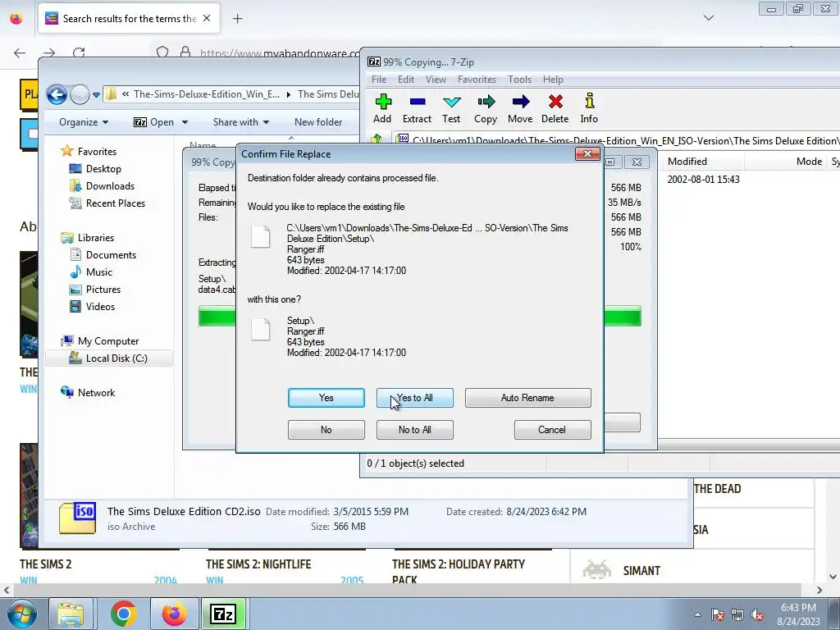
Task: Click No to All button
Action: click(x=414, y=430)
